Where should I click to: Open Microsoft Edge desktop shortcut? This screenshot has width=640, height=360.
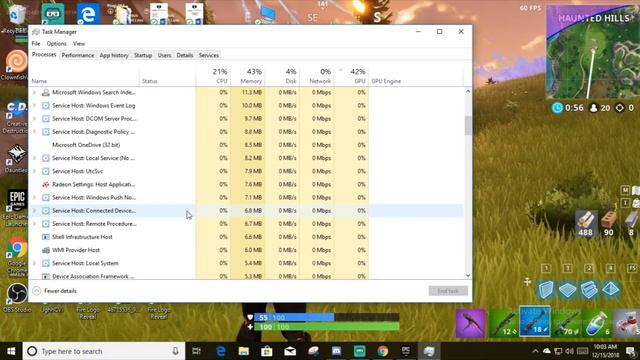point(88,14)
